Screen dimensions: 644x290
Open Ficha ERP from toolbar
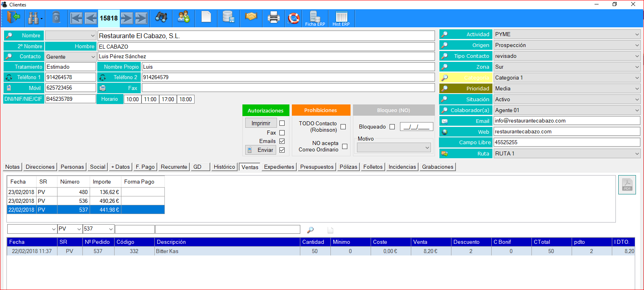tap(315, 18)
